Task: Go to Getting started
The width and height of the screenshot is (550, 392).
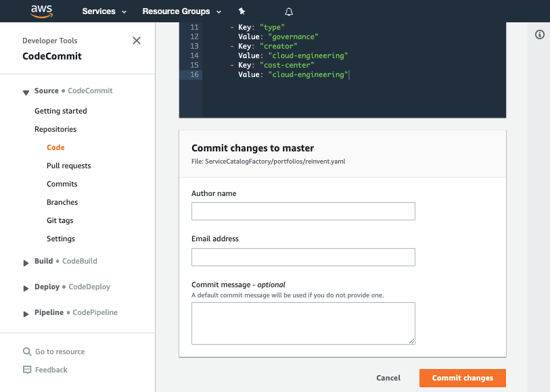Action: 61,111
